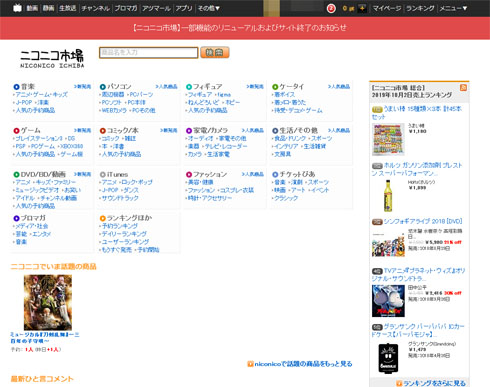Go to マイページ in top bar
The height and width of the screenshot is (387, 490).
(387, 8)
